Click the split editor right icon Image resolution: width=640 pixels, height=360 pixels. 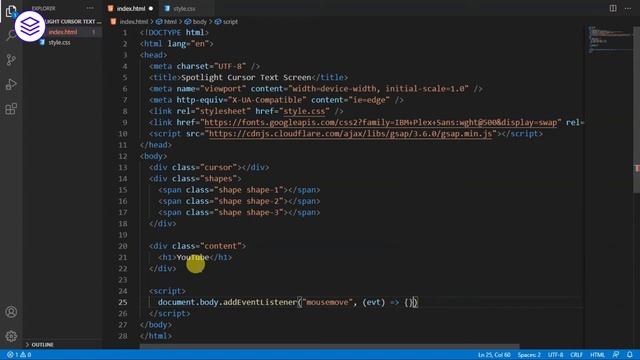coord(613,8)
